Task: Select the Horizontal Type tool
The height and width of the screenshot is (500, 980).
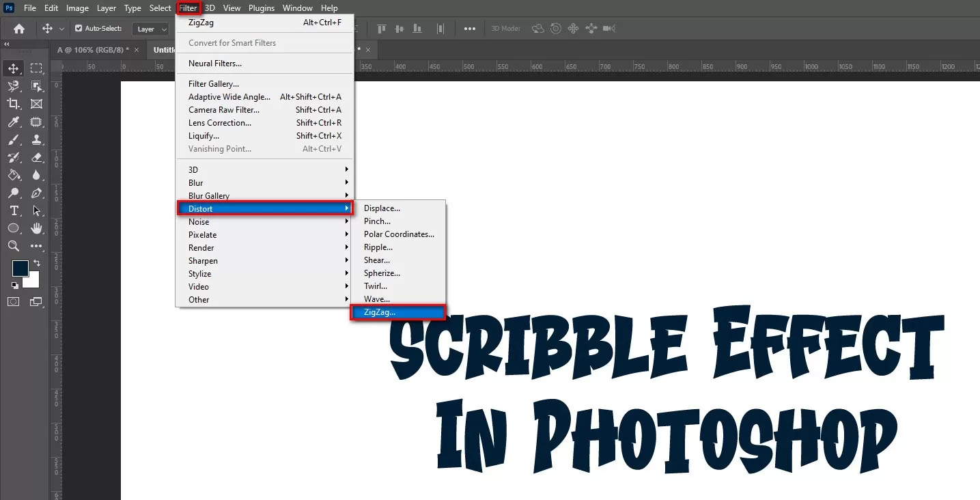Action: 13,210
